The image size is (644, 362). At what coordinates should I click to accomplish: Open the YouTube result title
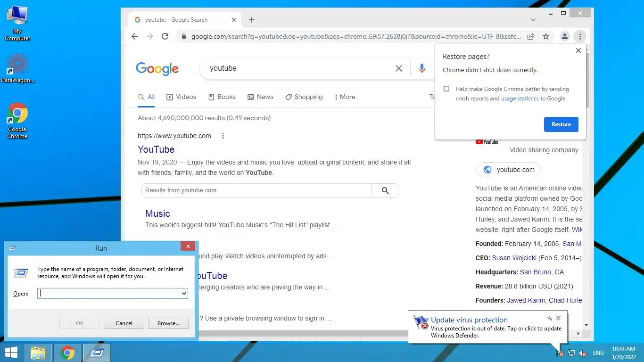[x=156, y=149]
